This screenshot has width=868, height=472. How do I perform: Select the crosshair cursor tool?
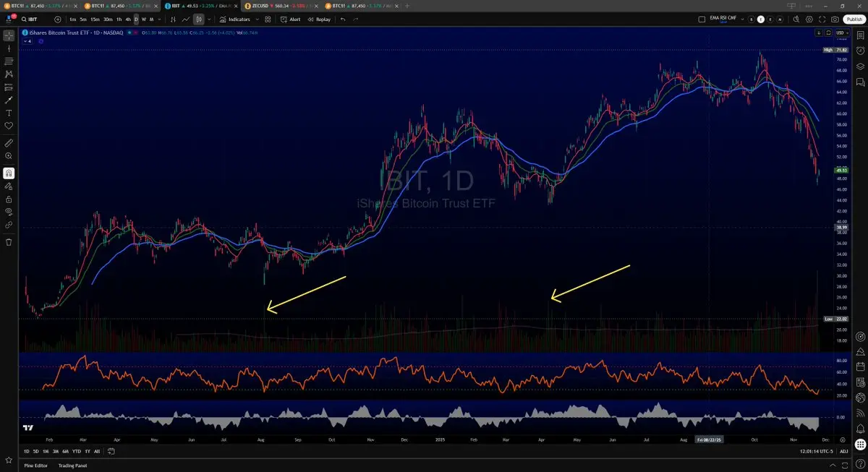(9, 35)
